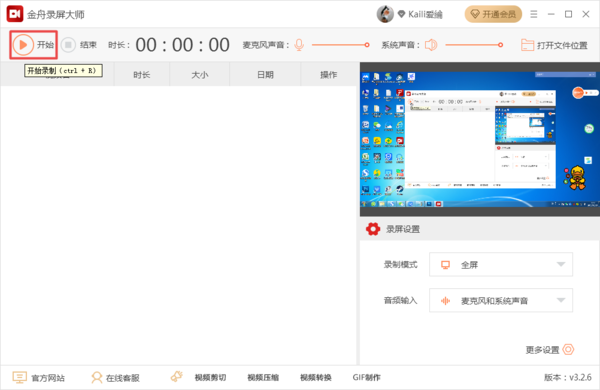Adjust the system sound slider handle
Screen dimensions: 600x390
tap(500, 45)
